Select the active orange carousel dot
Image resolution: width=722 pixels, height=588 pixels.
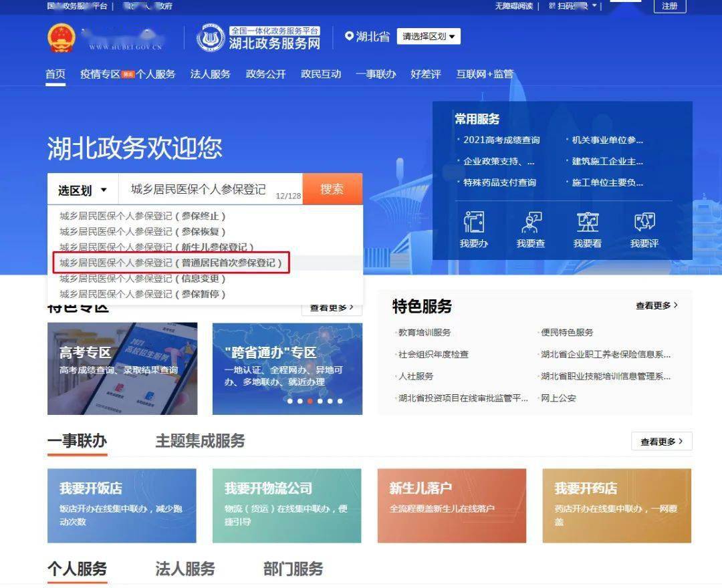[x=310, y=401]
